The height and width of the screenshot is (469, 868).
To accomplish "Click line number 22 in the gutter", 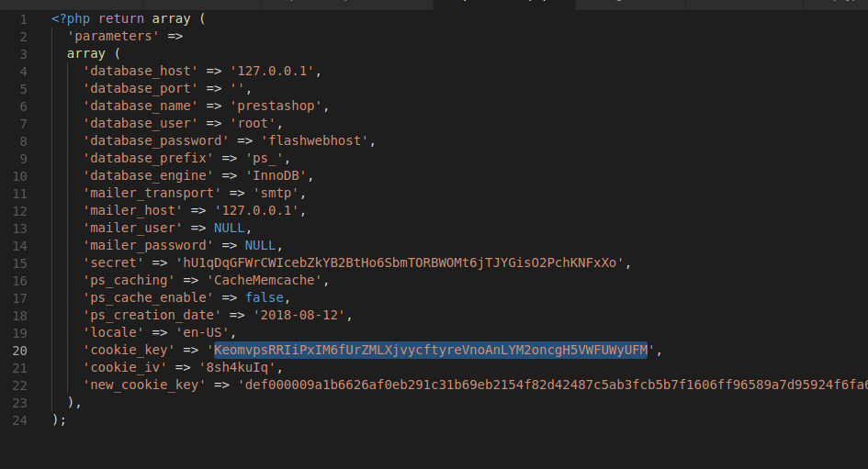I will [x=20, y=385].
